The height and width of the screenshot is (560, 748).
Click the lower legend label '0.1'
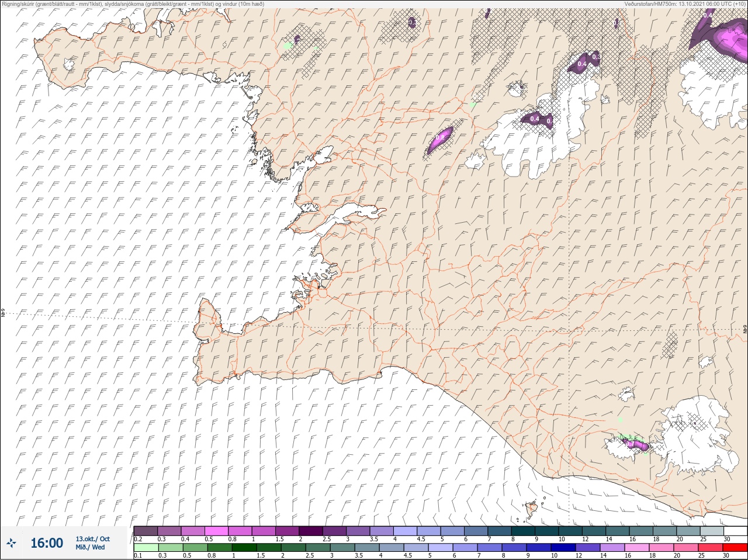[138, 555]
